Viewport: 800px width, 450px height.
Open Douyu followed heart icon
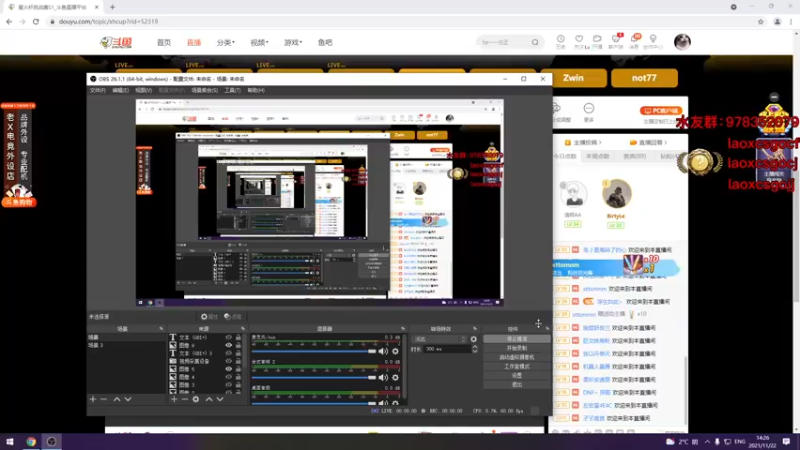579,41
